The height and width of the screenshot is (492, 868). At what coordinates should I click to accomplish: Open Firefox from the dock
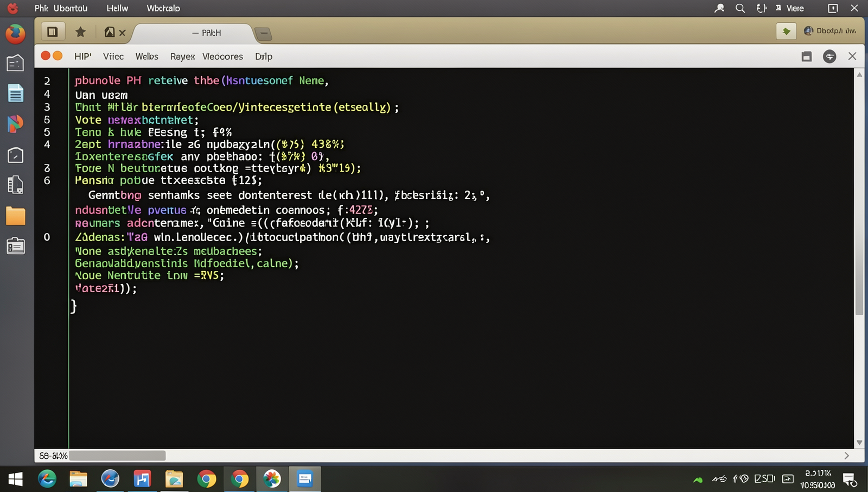(x=15, y=34)
